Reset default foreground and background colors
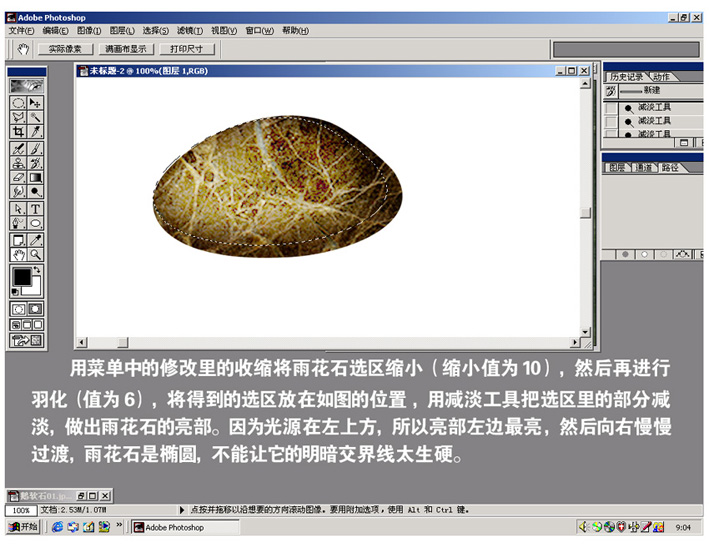The height and width of the screenshot is (548, 709). (15, 292)
